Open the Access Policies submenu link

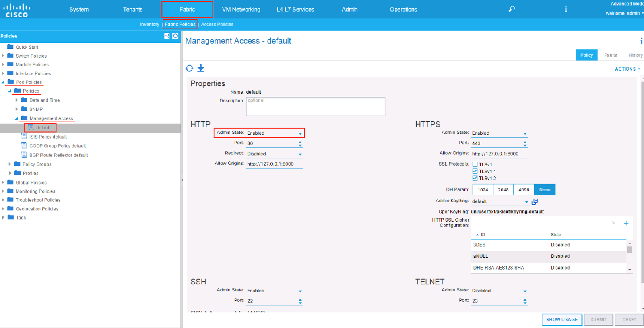[217, 24]
